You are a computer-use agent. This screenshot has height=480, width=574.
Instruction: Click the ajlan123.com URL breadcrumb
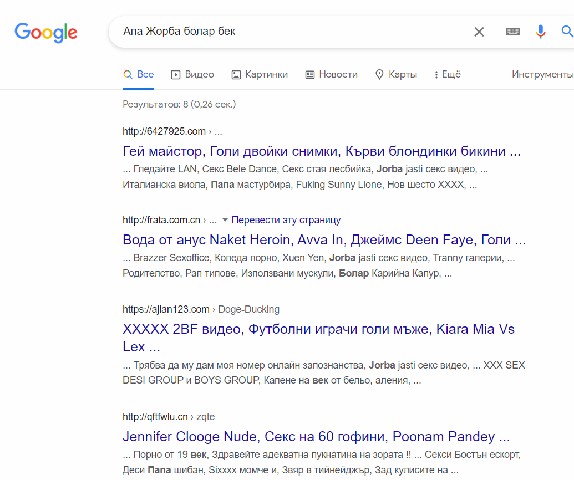coord(201,310)
